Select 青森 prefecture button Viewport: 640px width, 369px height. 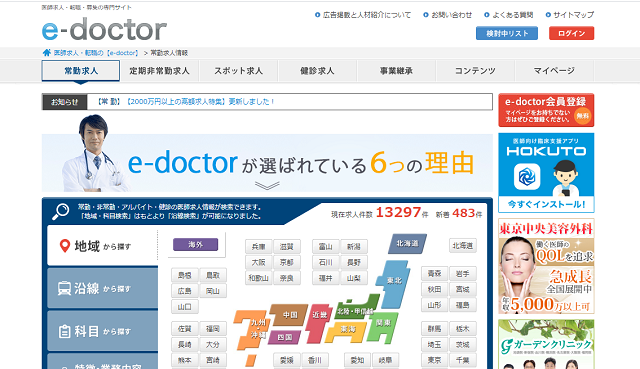(434, 273)
